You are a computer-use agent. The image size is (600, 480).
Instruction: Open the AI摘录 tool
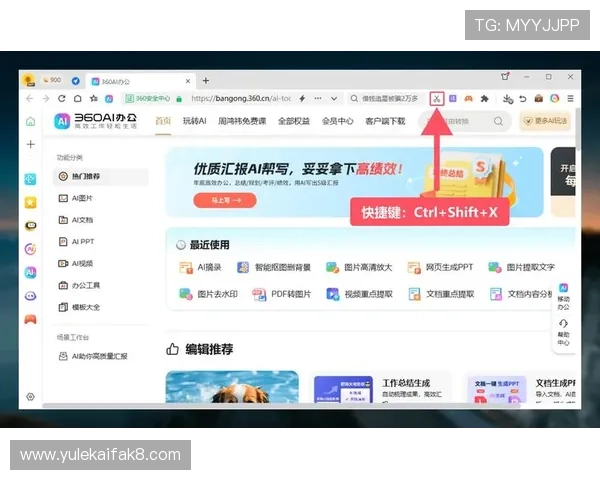(x=201, y=267)
